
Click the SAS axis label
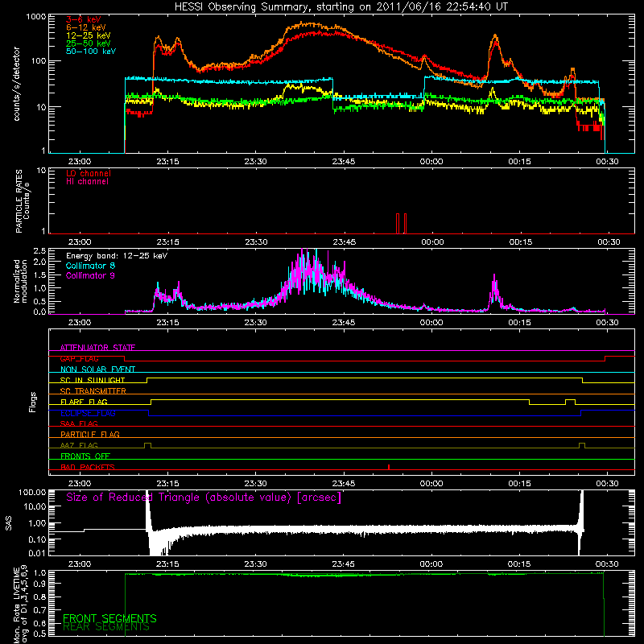click(x=9, y=522)
